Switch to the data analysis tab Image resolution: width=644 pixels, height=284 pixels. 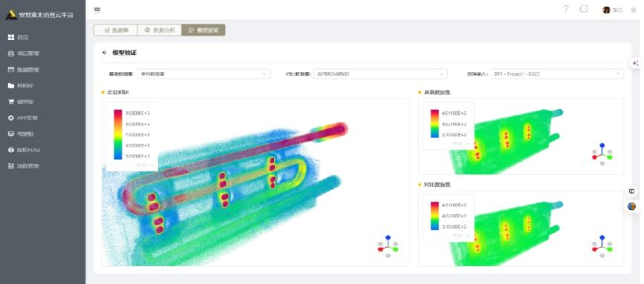(160, 30)
